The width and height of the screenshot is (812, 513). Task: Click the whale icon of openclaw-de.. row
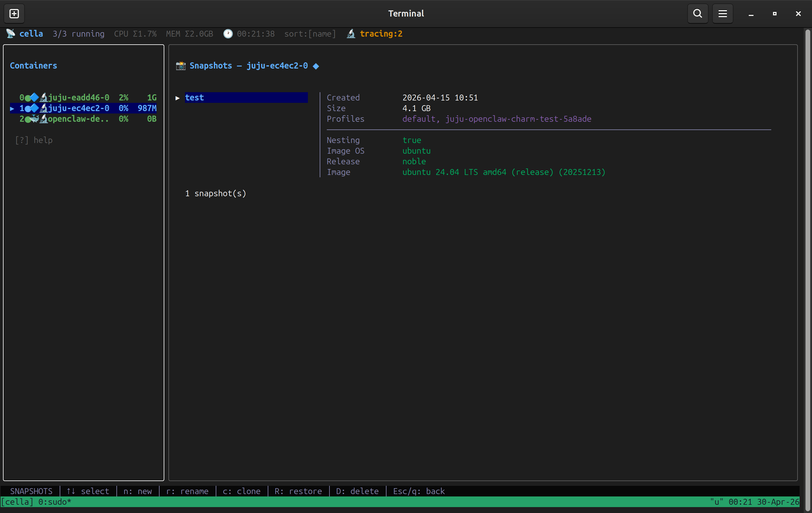pyautogui.click(x=35, y=119)
